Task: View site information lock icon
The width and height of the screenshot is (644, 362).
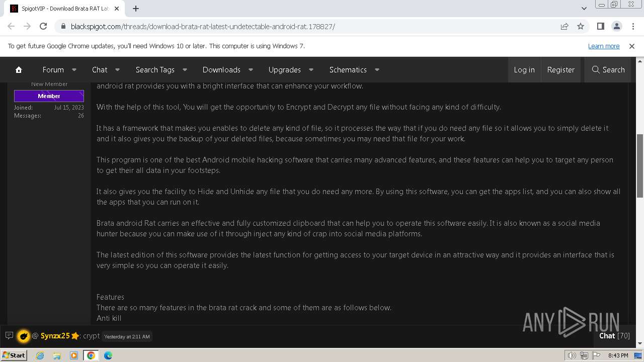Action: click(63, 26)
